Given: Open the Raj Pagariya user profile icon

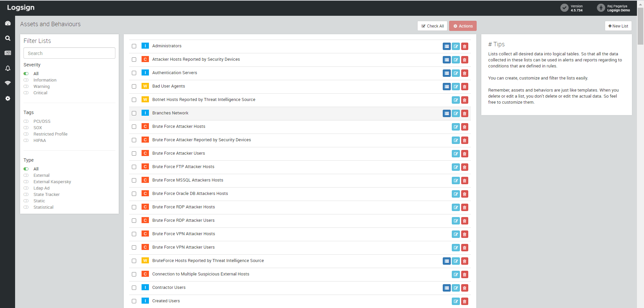Looking at the screenshot, I should tap(601, 8).
